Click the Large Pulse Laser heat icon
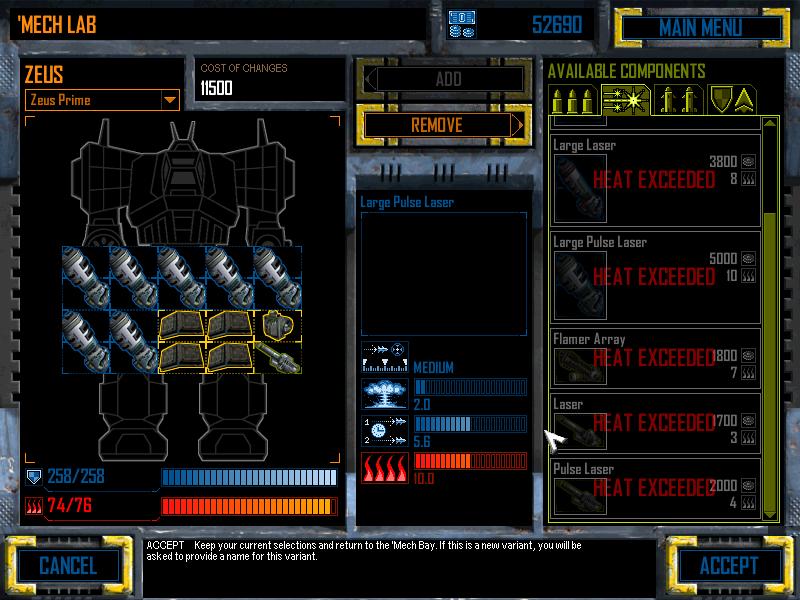The image size is (800, 600). [748, 276]
